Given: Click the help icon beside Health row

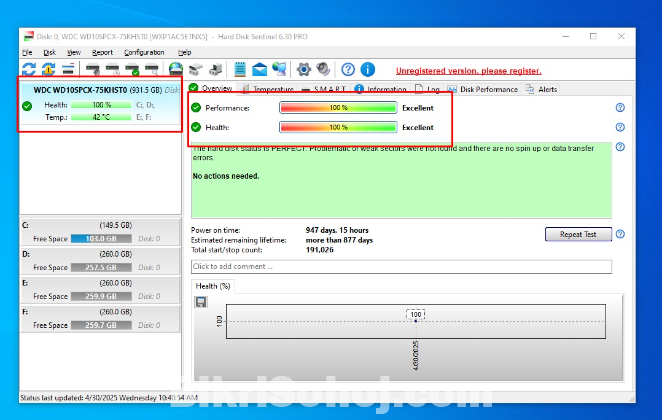Looking at the screenshot, I should tap(620, 127).
